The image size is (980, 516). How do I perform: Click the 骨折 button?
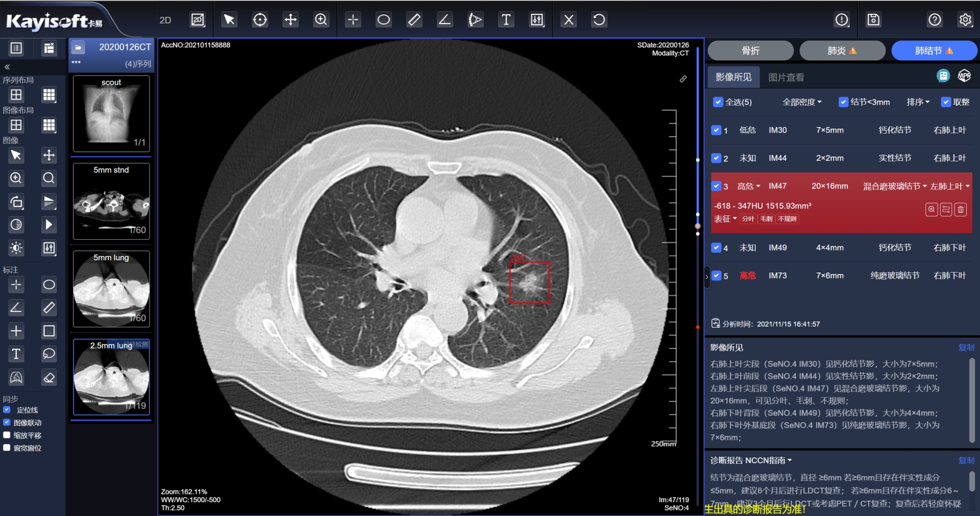750,51
